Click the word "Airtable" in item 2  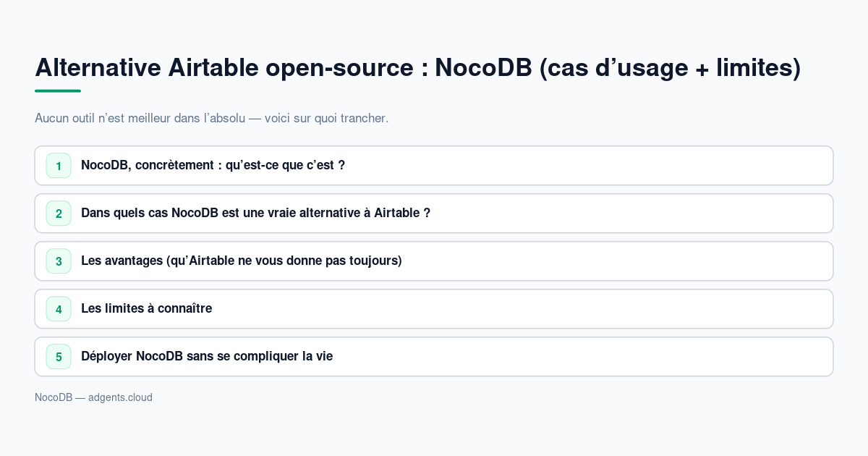click(x=397, y=213)
